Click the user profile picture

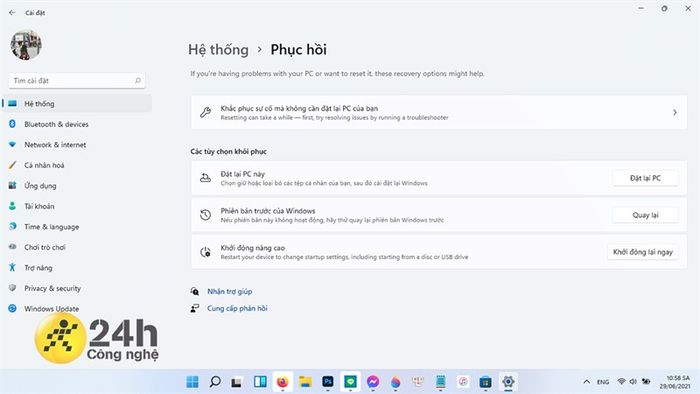26,45
